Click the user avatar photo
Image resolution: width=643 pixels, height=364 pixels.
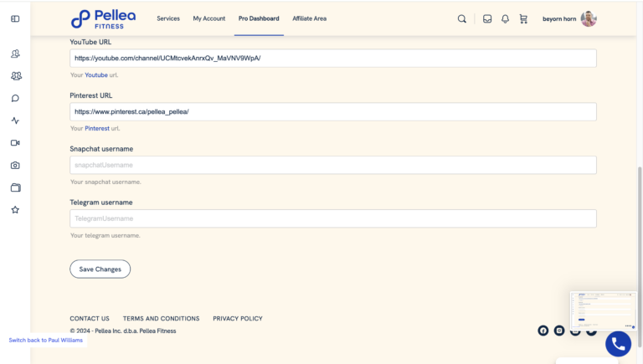pos(589,19)
